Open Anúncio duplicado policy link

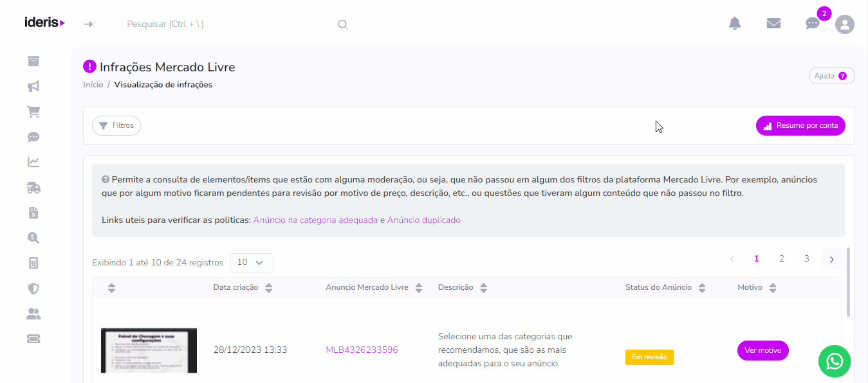[424, 220]
